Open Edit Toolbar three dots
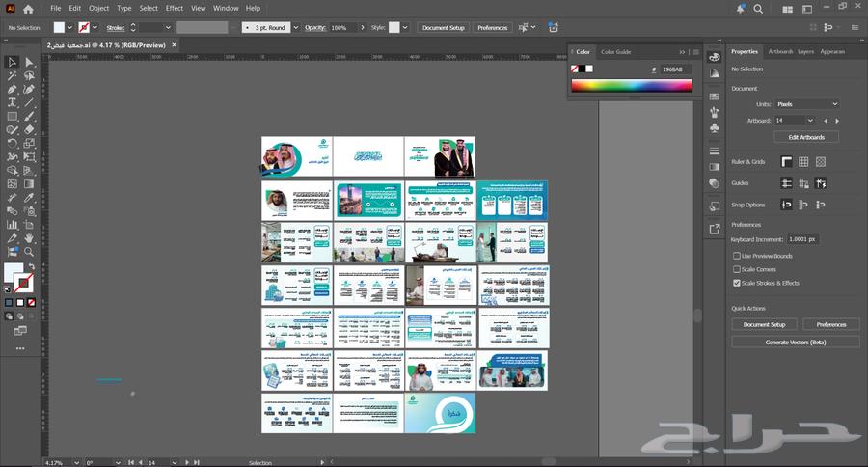Image resolution: width=868 pixels, height=467 pixels. [x=20, y=348]
